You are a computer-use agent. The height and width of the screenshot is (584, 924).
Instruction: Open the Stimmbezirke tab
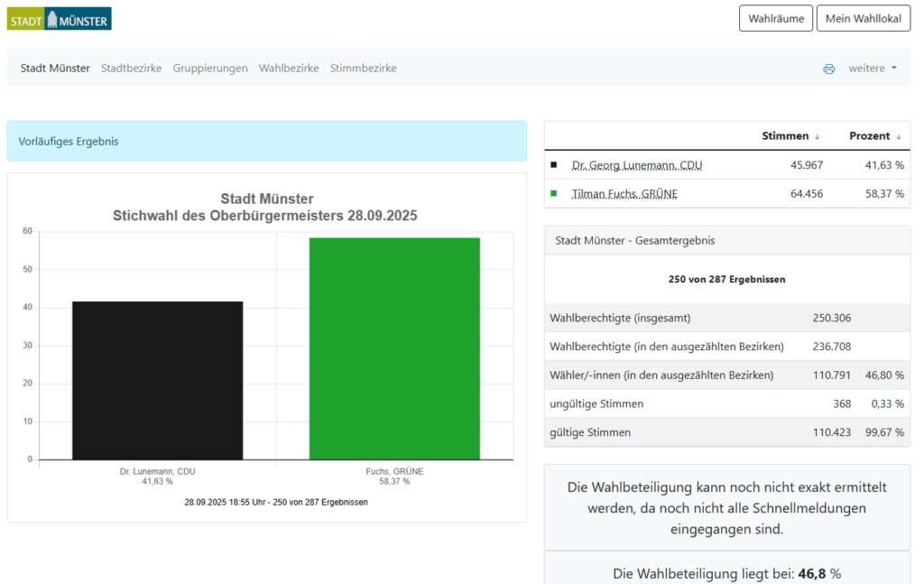363,69
